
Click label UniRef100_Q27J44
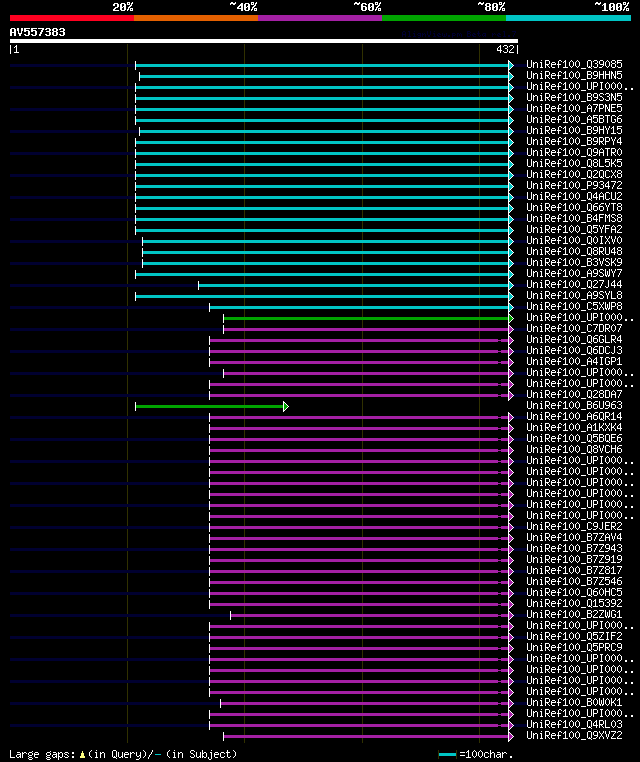click(x=574, y=284)
